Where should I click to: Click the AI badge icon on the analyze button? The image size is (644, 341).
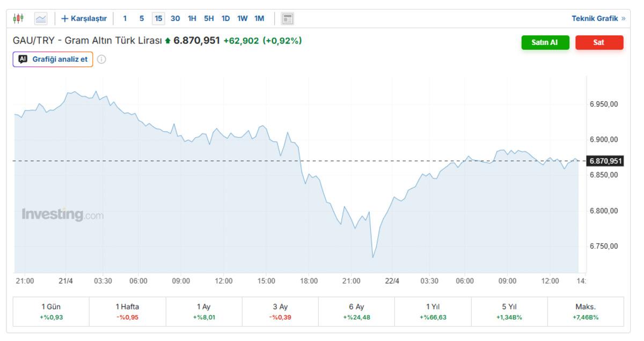tap(23, 60)
